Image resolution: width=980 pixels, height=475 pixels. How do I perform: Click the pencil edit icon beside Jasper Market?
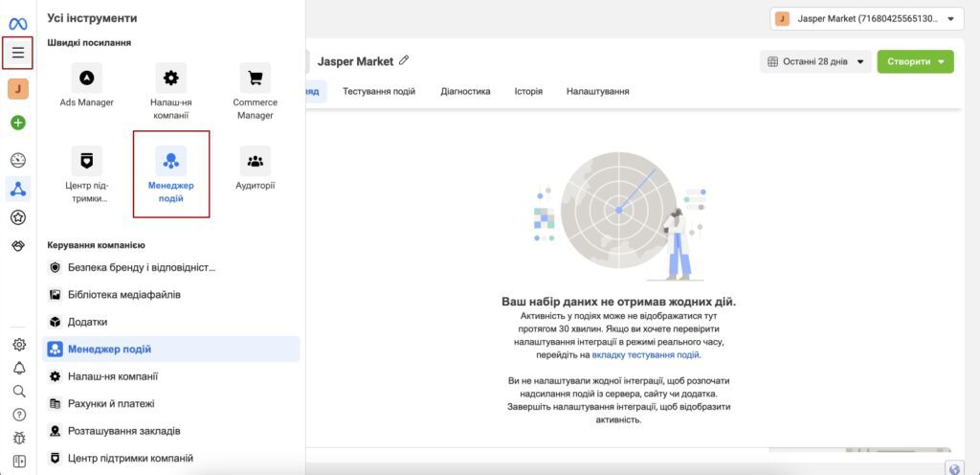[404, 60]
